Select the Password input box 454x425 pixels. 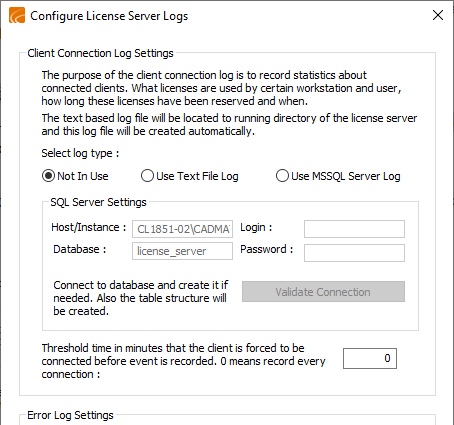354,253
